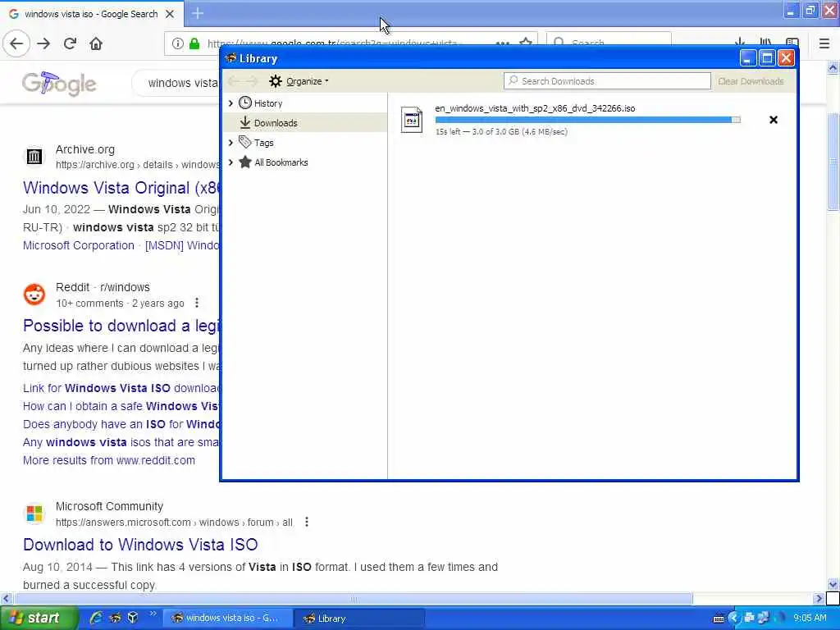This screenshot has height=630, width=840.
Task: Click the taskbar clock 9:05 AM
Action: point(810,619)
